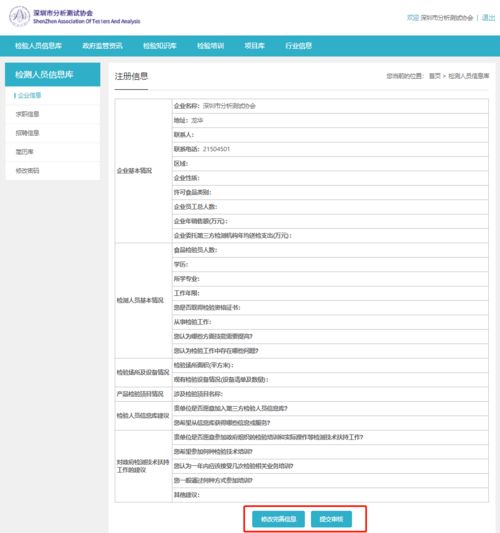Click the 企业员工总人数 row

(330, 207)
